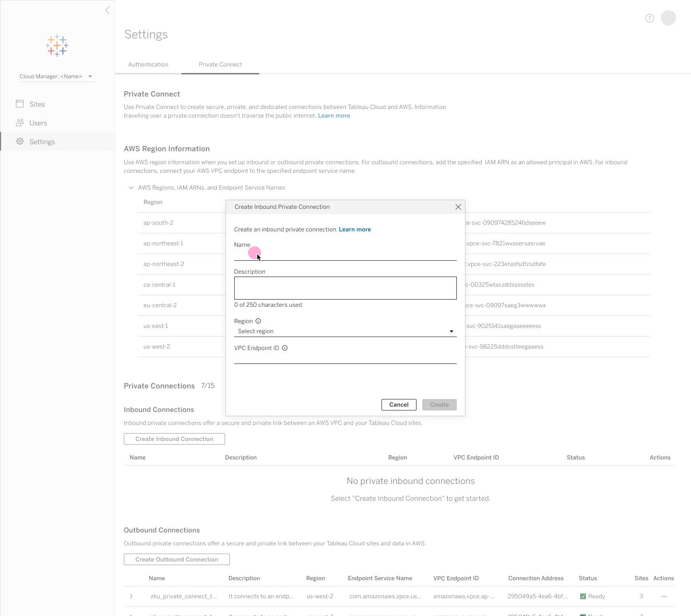Click endpoint name ending 223etasfsdfzsdfafe
This screenshot has height=616, width=691.
point(506,264)
